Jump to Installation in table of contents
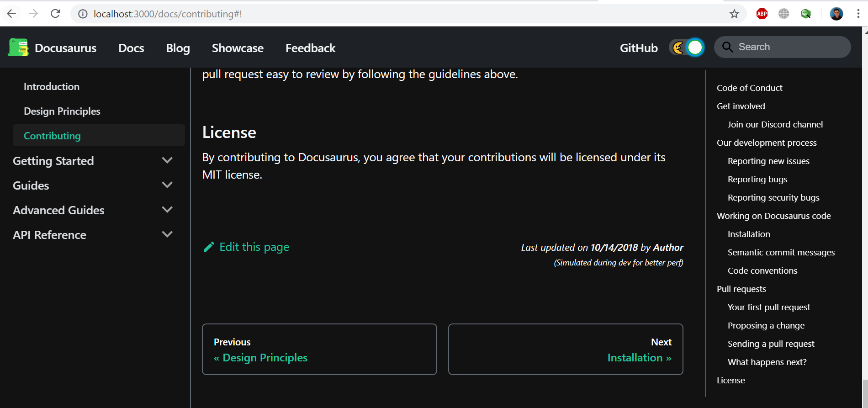 tap(749, 234)
